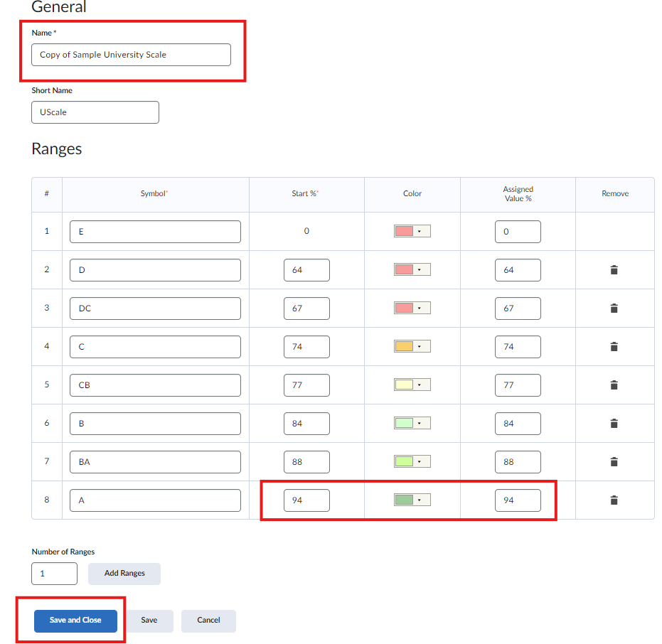The image size is (662, 644).
Task: Delete the A range row
Action: [x=614, y=500]
